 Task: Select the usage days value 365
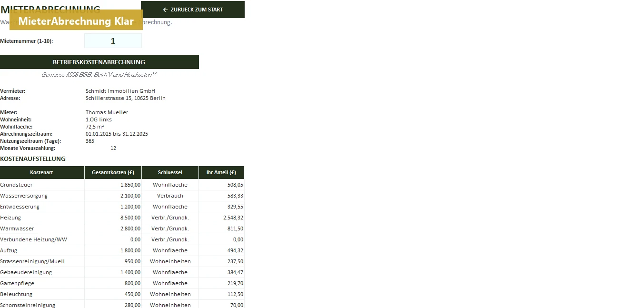click(90, 141)
